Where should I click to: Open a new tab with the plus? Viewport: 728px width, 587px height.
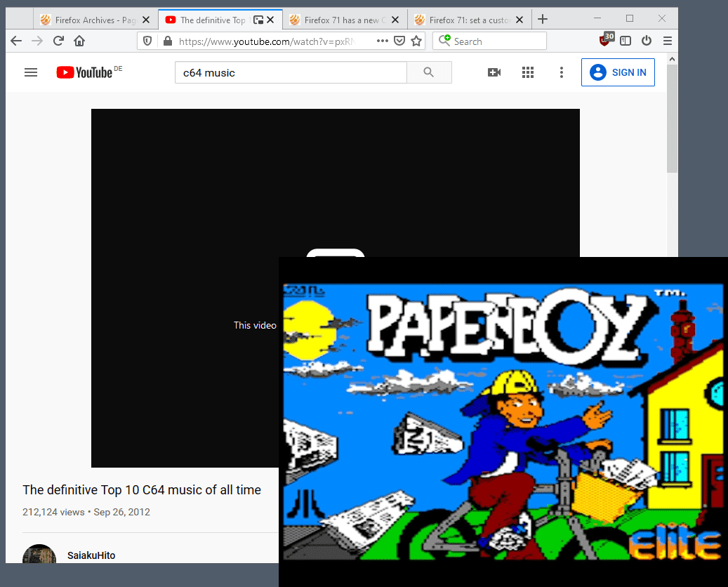[x=542, y=20]
